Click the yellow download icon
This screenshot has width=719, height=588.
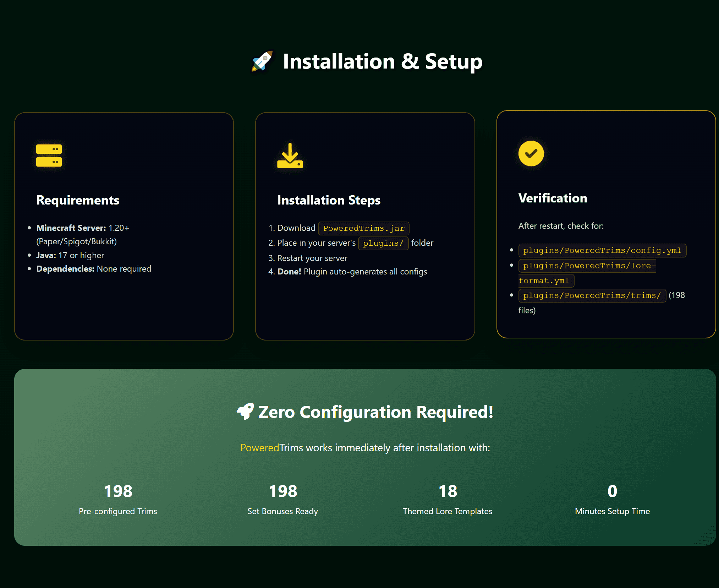290,156
